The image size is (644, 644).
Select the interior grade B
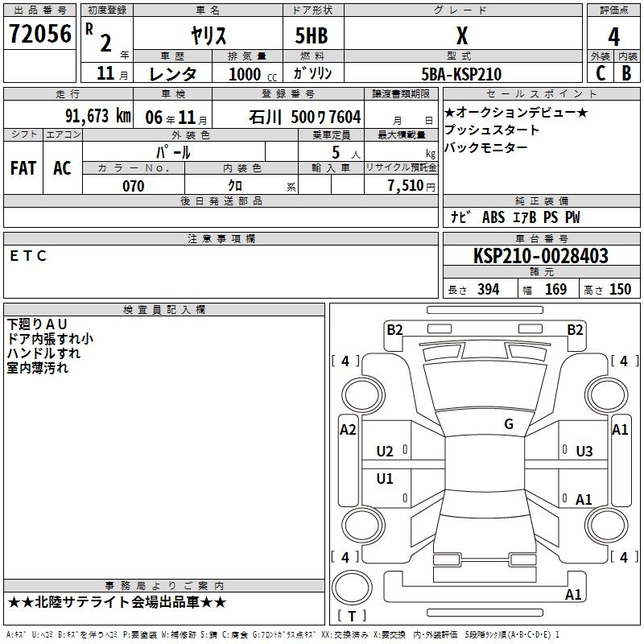point(627,73)
